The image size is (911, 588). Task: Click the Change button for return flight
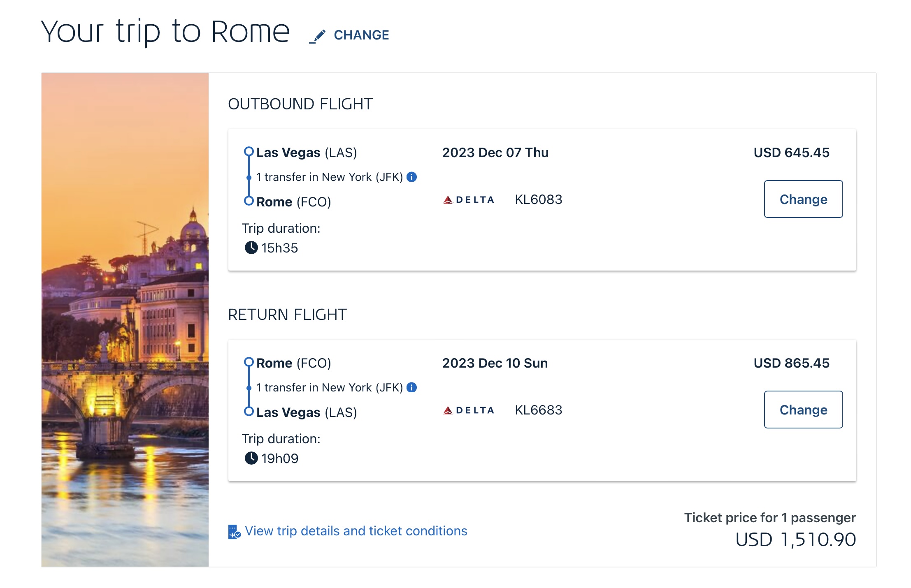point(803,410)
